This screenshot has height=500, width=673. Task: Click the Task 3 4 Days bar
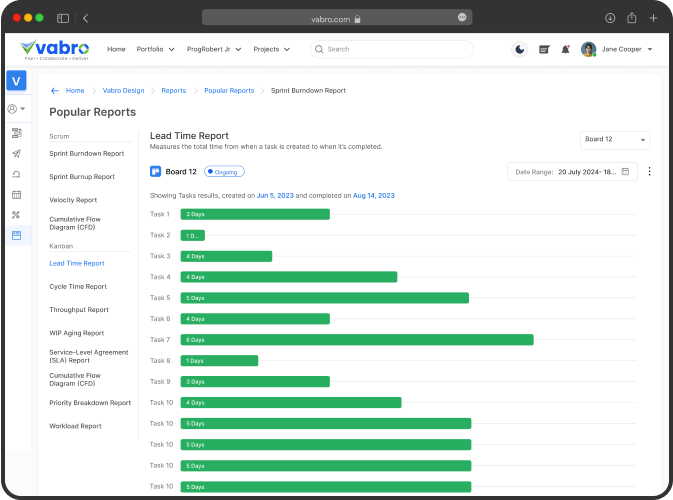[x=226, y=256]
